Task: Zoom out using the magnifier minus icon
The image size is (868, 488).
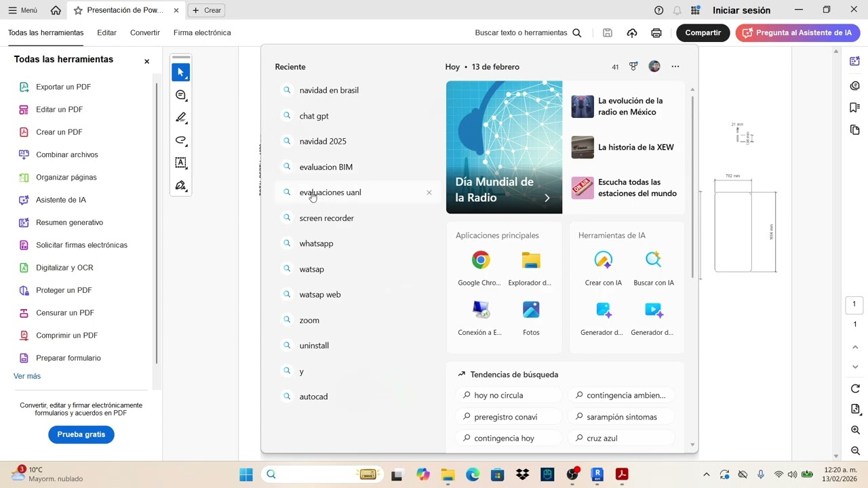Action: tap(855, 451)
